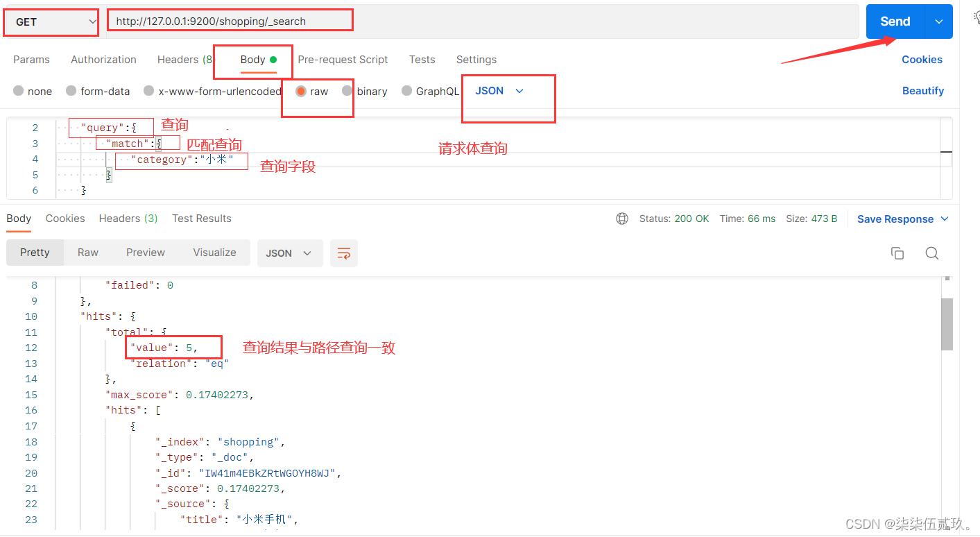Image resolution: width=980 pixels, height=537 pixels.
Task: Select the binary body option
Action: pyautogui.click(x=365, y=91)
